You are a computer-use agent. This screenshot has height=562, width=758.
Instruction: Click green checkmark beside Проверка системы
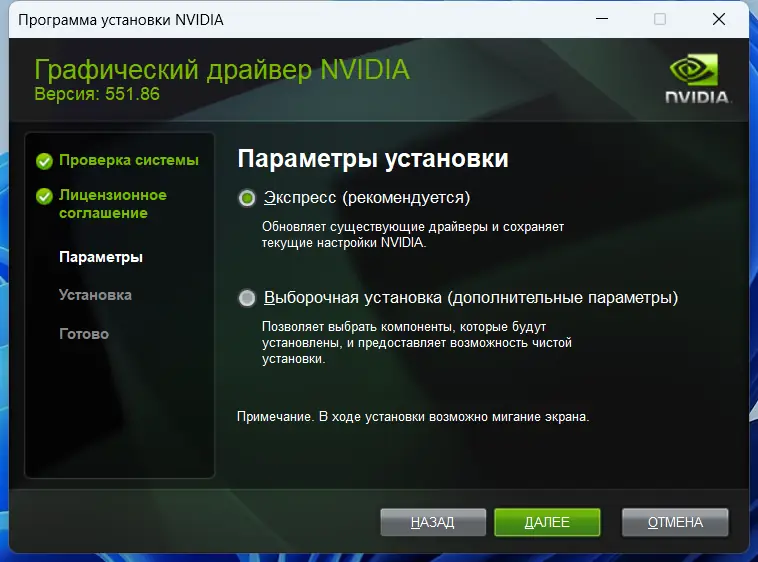(44, 161)
